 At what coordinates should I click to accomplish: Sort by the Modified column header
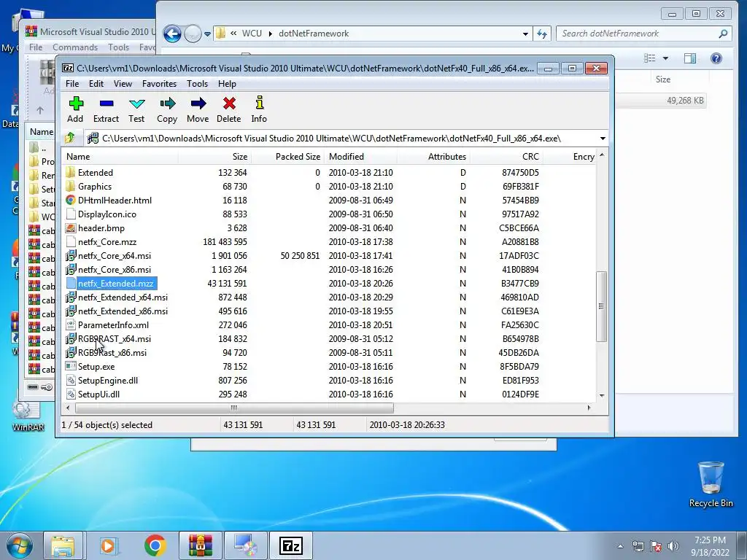tap(360, 157)
